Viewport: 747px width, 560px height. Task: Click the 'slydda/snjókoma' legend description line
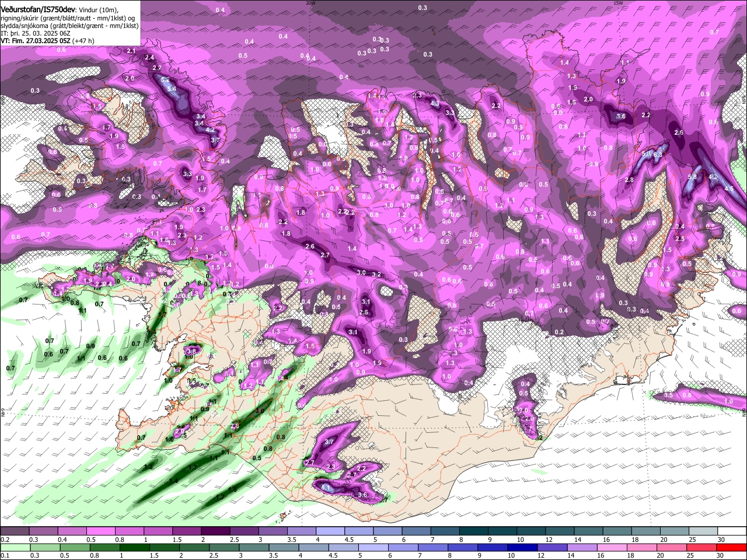click(x=69, y=26)
